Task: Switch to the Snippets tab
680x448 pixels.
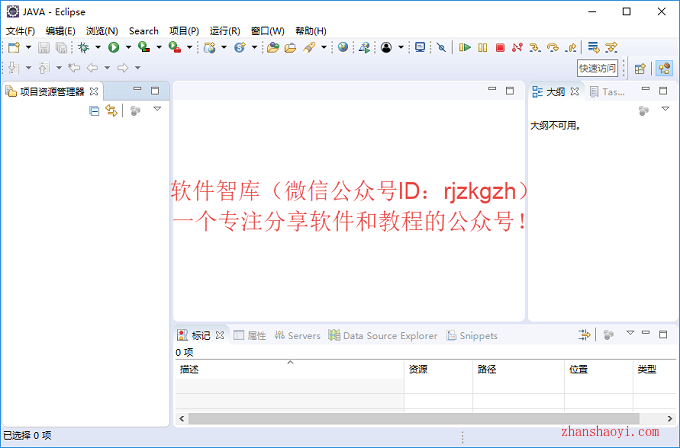Action: [x=472, y=336]
